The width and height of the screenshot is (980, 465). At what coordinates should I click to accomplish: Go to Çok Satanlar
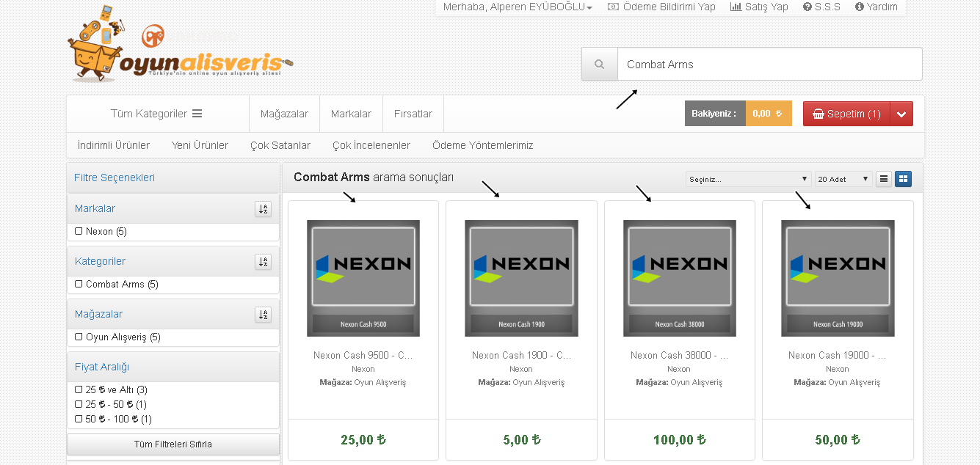coord(280,145)
